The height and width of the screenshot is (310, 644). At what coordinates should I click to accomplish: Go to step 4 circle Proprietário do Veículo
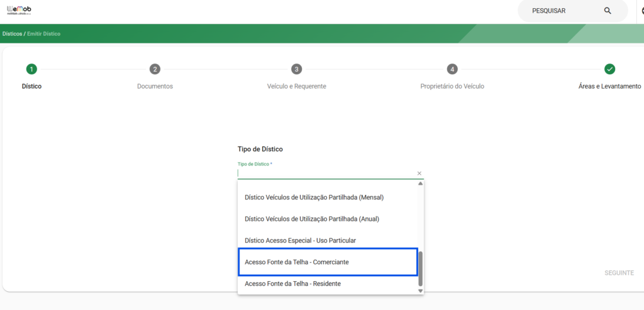pos(452,69)
